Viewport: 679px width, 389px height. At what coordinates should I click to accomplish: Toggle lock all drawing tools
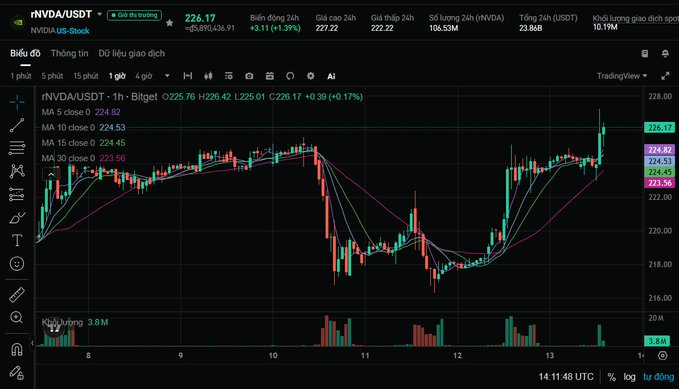click(x=16, y=373)
